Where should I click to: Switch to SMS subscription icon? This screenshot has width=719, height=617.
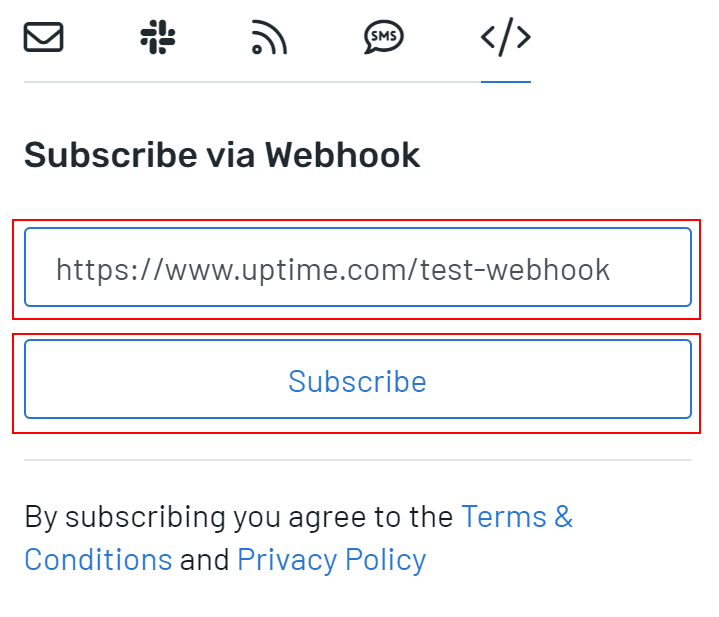pyautogui.click(x=384, y=38)
